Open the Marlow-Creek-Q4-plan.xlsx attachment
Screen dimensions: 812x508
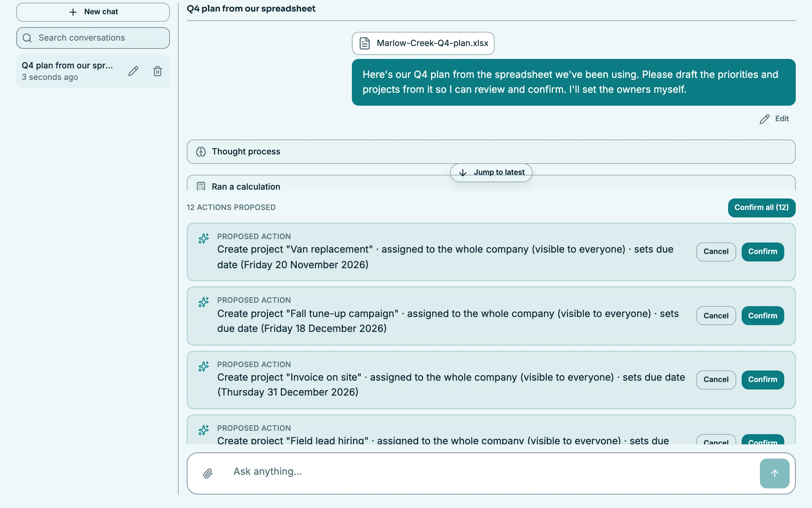tap(423, 43)
